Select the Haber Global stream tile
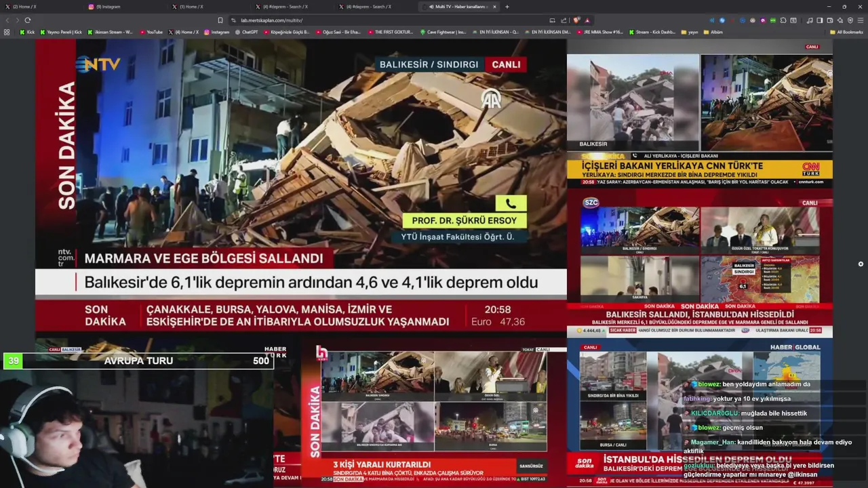The width and height of the screenshot is (868, 488). [x=700, y=413]
